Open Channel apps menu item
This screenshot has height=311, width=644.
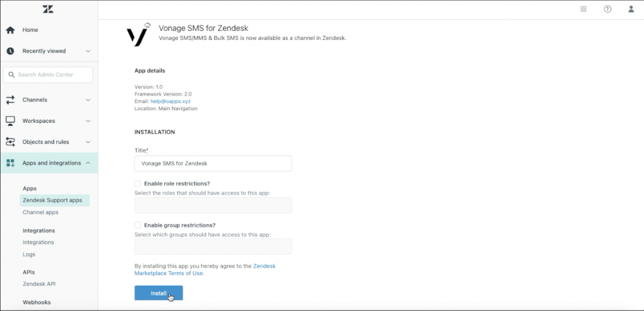click(x=41, y=212)
